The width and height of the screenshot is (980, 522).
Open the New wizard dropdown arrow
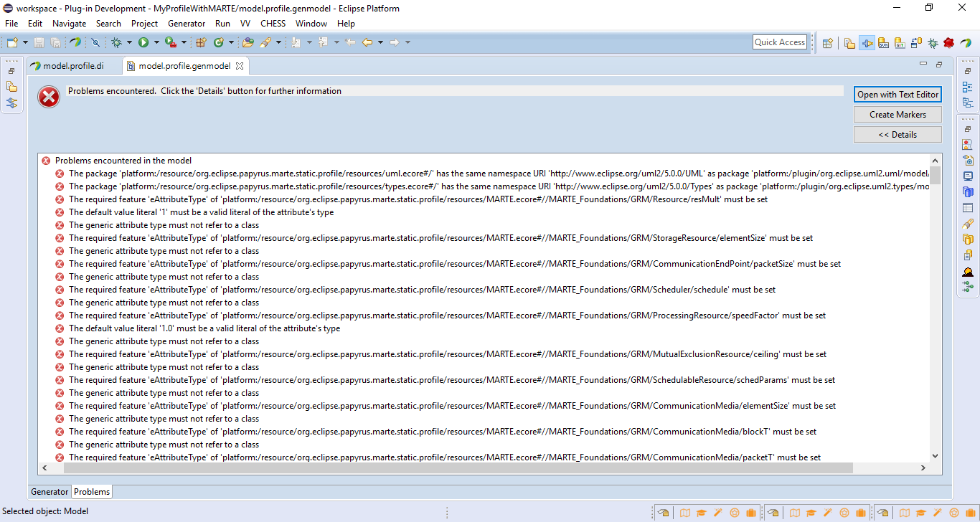(25, 42)
